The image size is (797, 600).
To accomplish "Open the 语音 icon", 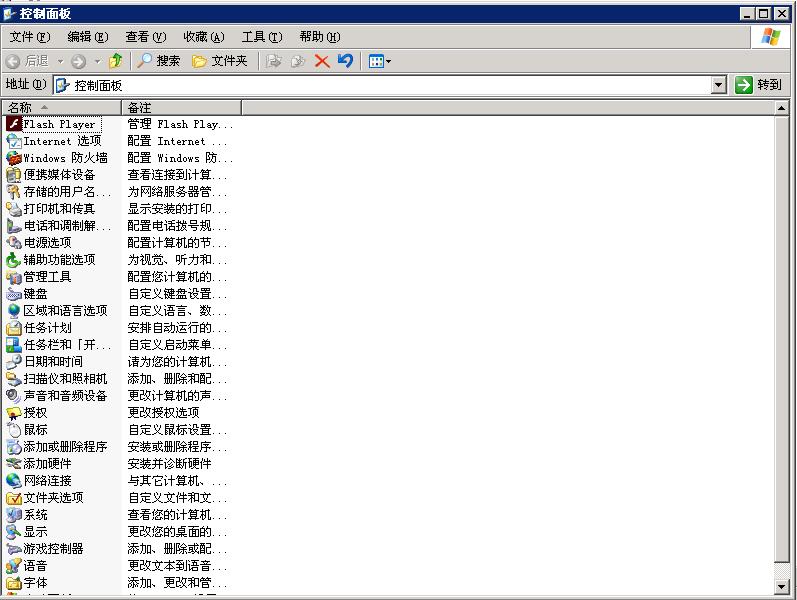I will [x=14, y=566].
